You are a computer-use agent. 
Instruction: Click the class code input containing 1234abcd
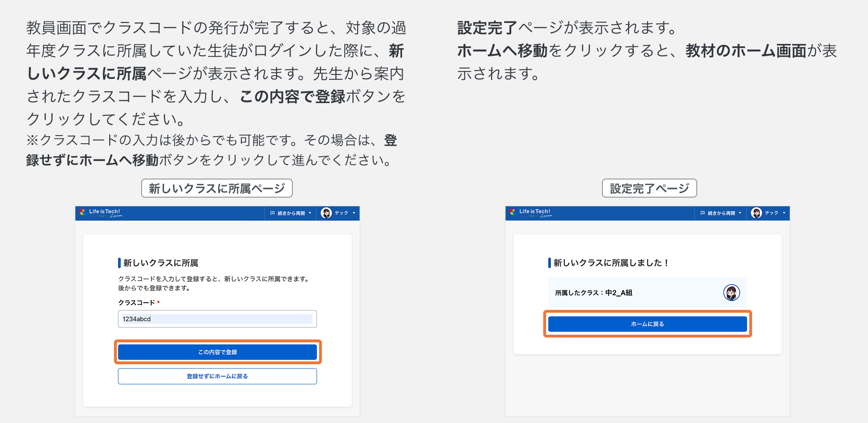(x=217, y=318)
